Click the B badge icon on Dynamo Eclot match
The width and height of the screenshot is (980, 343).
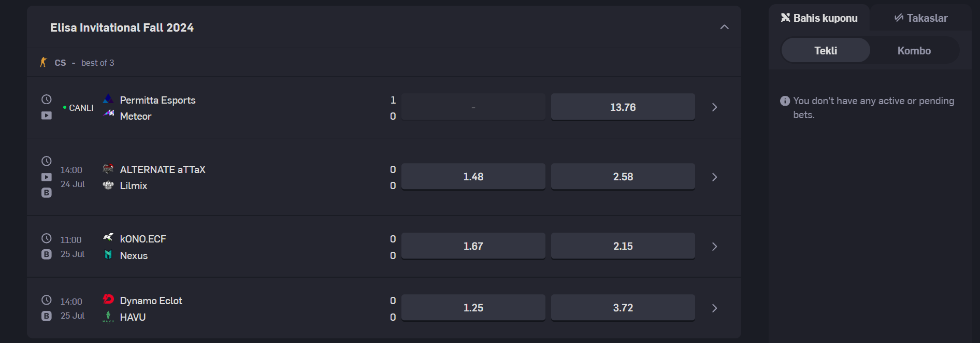[x=47, y=316]
